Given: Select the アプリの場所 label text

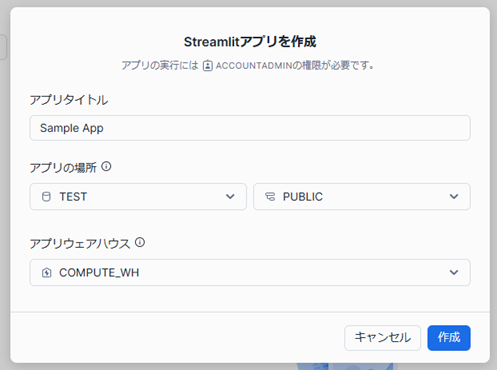Looking at the screenshot, I should (x=63, y=167).
